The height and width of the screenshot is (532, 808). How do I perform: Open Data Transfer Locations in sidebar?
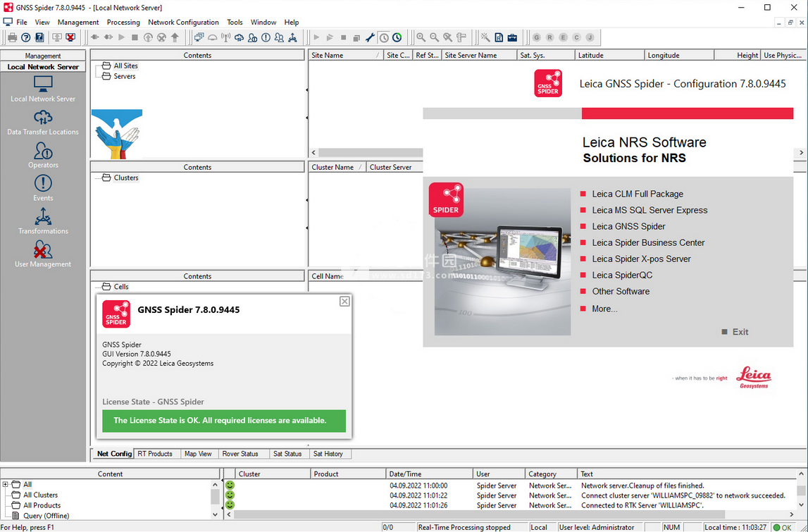(43, 123)
